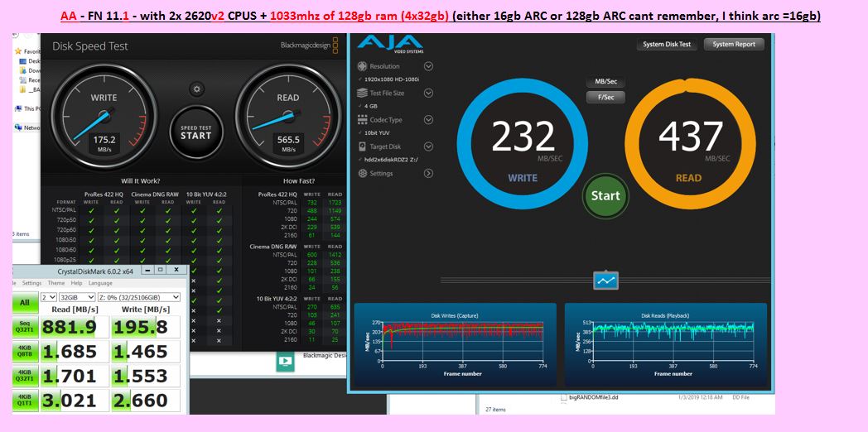868x432 pixels.
Task: Open CrystalDiskMark Settings menu
Action: (x=31, y=283)
